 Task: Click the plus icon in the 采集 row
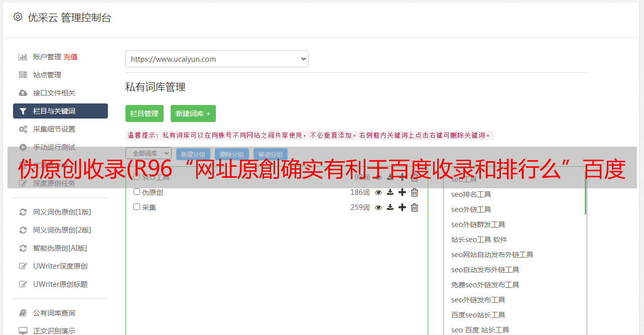click(x=402, y=207)
